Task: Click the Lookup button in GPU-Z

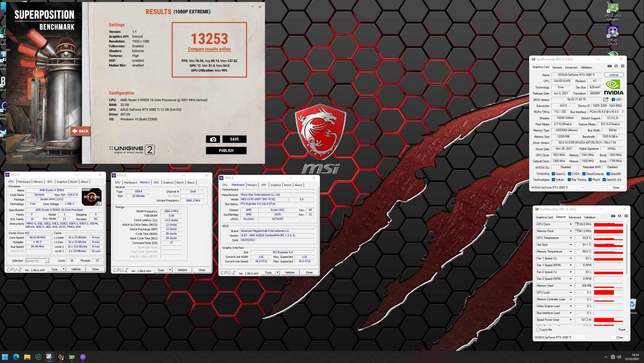Action: tap(614, 75)
